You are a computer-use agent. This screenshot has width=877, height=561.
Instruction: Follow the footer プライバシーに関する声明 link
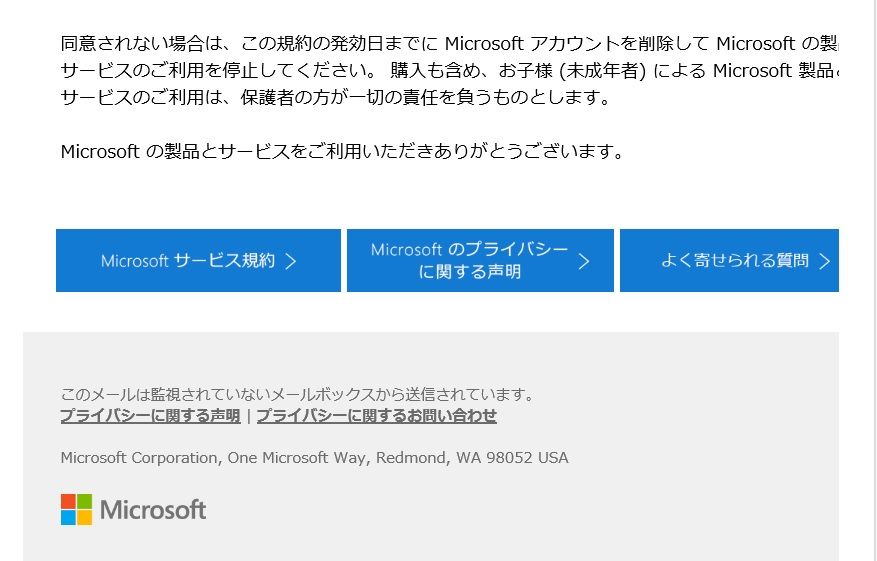[150, 416]
